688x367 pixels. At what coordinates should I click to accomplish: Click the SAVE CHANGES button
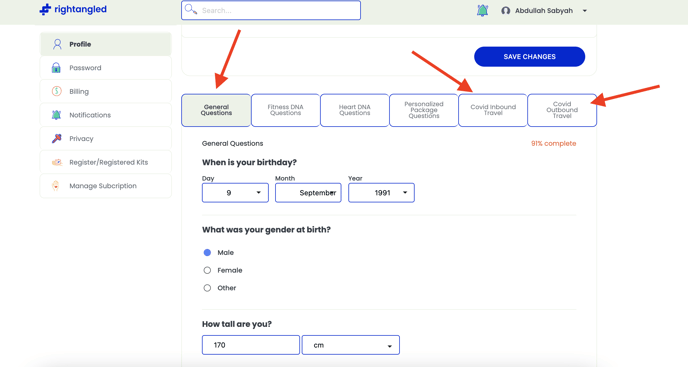(529, 57)
